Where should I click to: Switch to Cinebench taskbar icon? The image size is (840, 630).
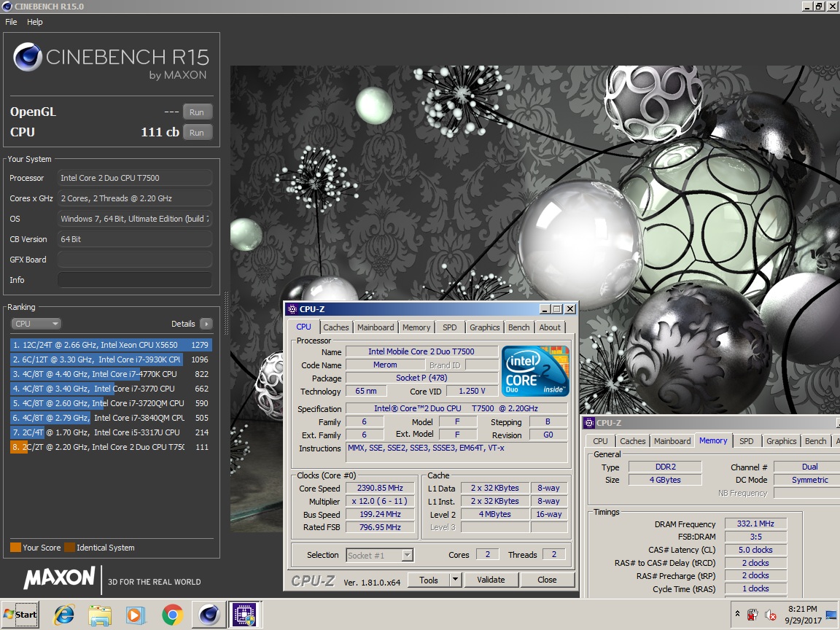click(209, 615)
